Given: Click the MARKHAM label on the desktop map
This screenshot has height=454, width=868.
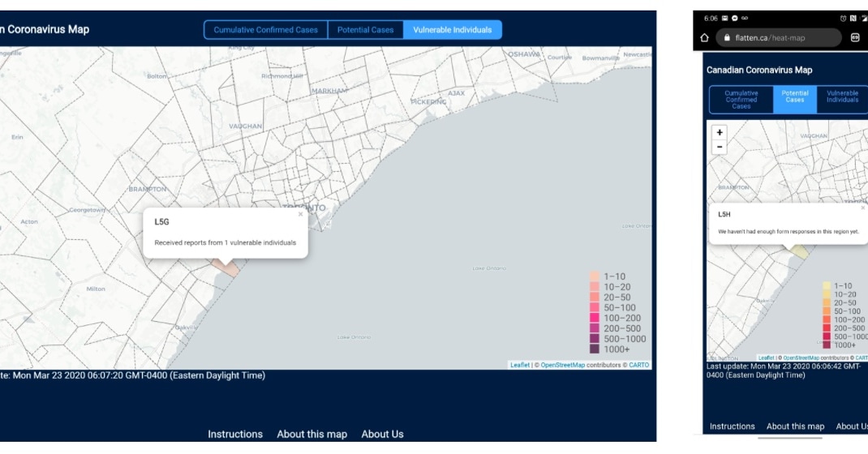Looking at the screenshot, I should 329,91.
